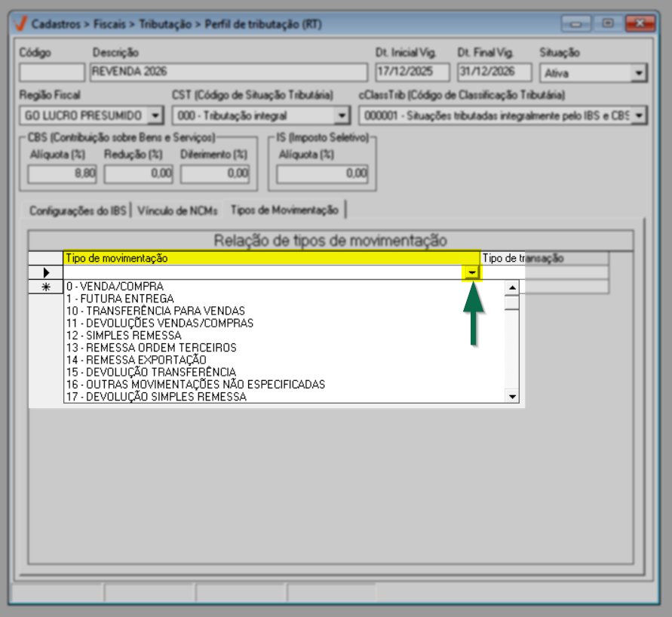
Task: Click the CBS Diferimento percentage field
Action: coord(215,174)
